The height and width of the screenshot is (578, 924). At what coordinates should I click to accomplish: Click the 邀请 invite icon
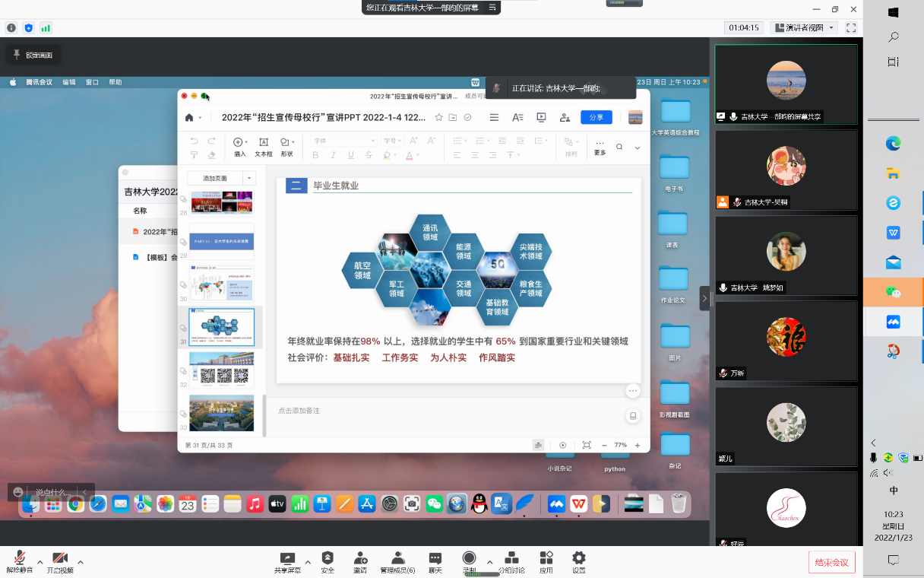coord(360,561)
